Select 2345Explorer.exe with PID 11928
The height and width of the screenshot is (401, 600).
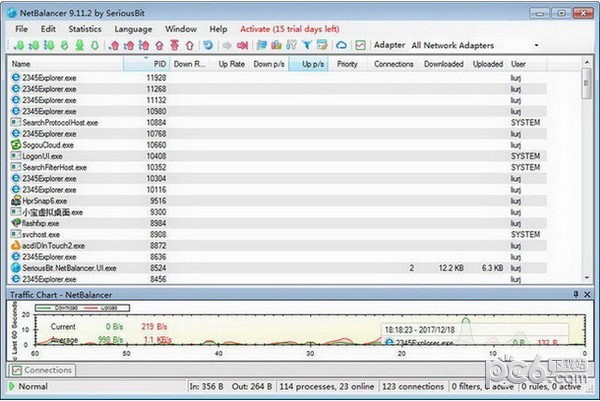point(278,78)
